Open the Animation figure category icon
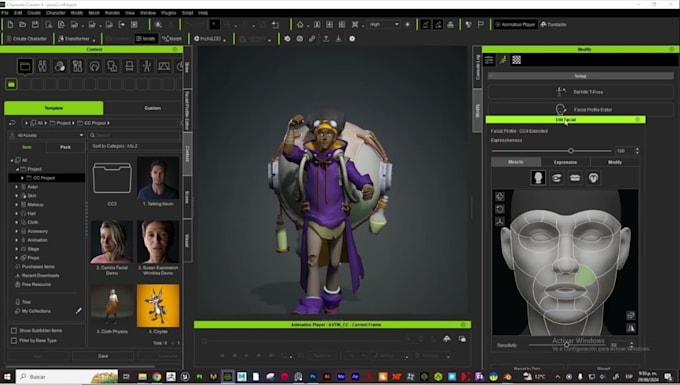 point(147,66)
